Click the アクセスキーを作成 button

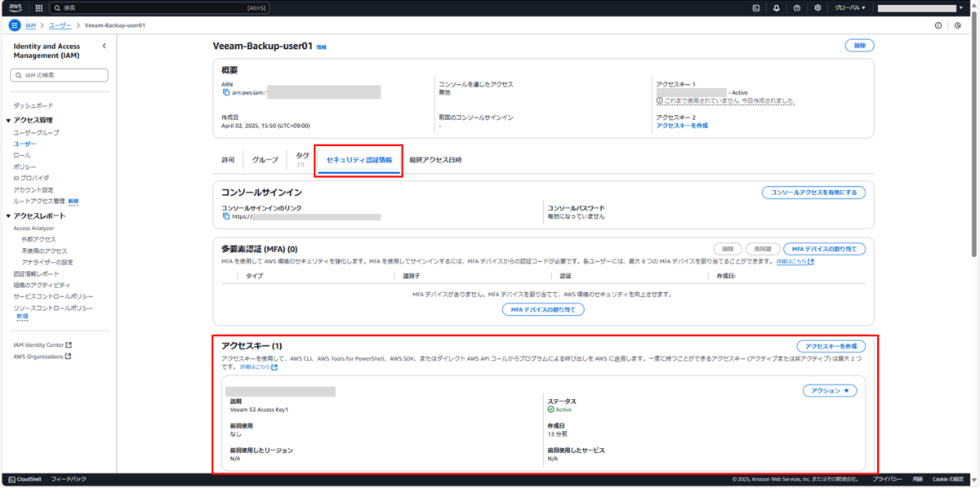point(831,347)
